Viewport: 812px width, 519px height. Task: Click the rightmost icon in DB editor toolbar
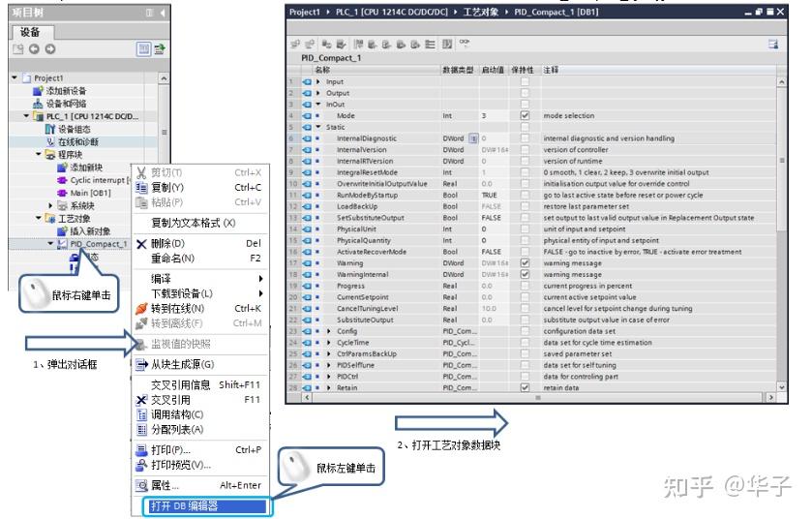coord(773,45)
